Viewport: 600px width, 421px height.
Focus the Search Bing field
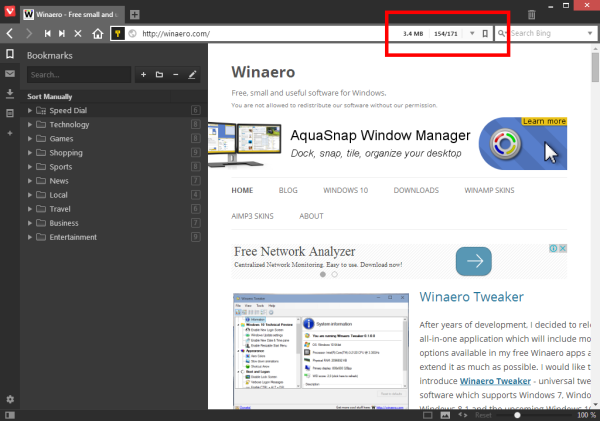point(547,34)
